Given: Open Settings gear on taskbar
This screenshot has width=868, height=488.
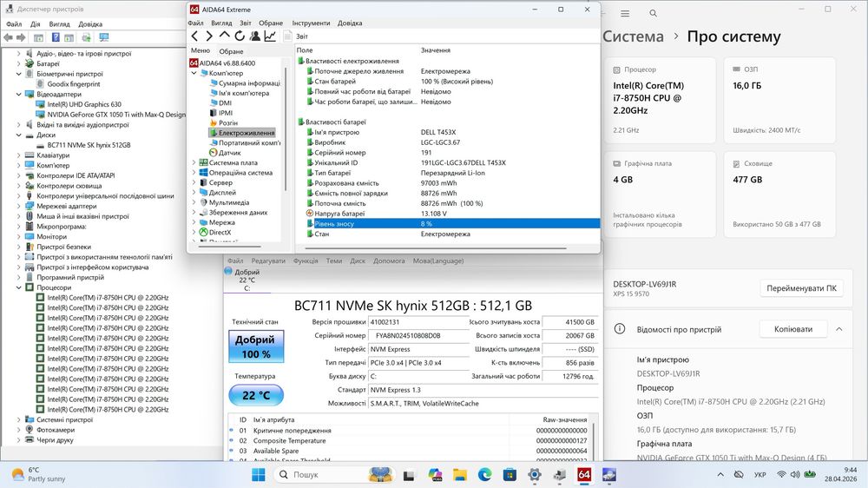Looking at the screenshot, I should click(535, 475).
